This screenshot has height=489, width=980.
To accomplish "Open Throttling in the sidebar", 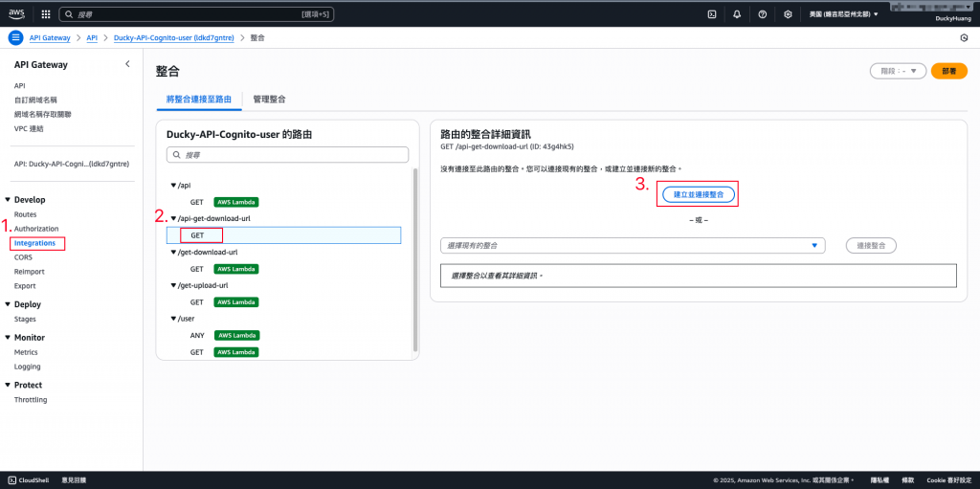I will 31,400.
